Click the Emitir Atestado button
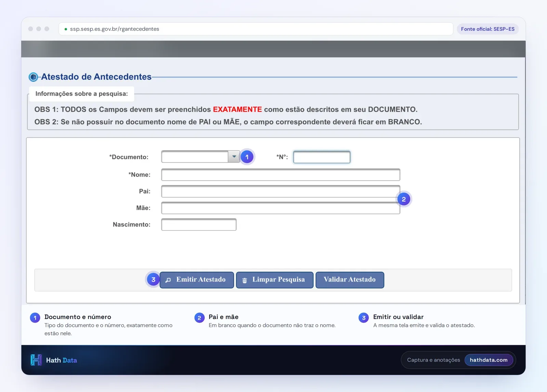Viewport: 547px width, 392px height. pos(197,280)
